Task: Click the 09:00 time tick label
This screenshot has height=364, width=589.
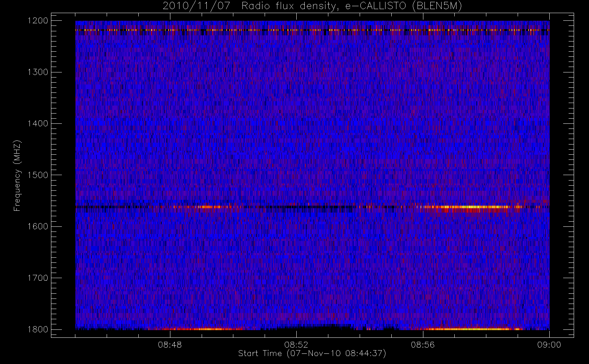Action: 549,345
